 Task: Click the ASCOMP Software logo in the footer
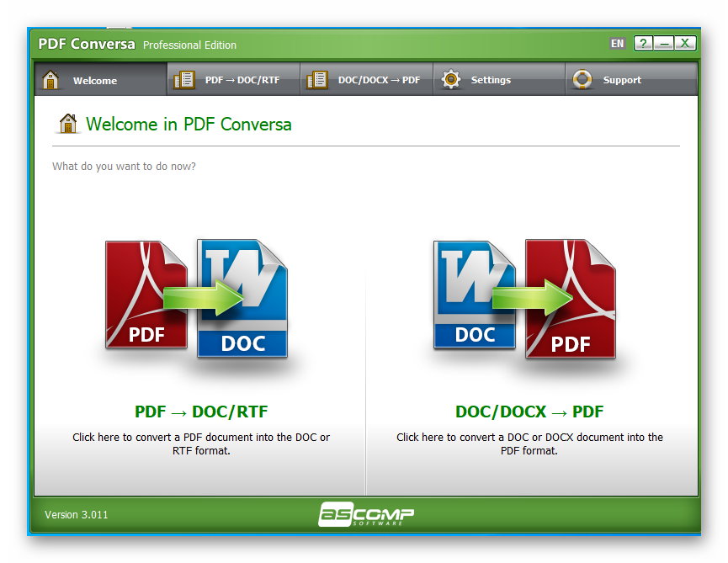[x=366, y=514]
